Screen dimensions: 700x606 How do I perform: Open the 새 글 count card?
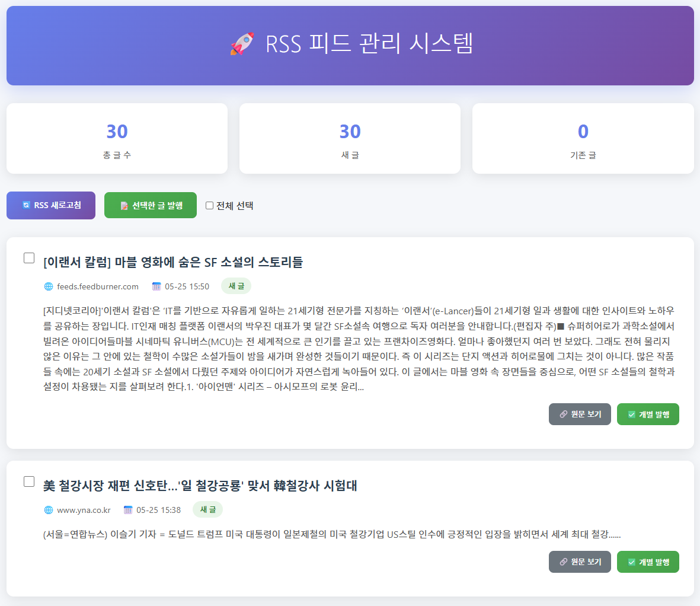click(x=350, y=138)
